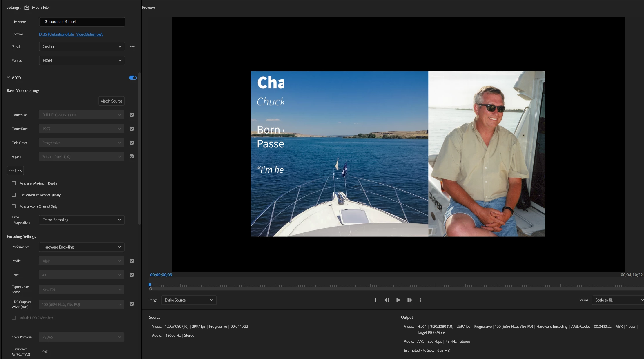Check Use Maximum Render Quality

14,195
